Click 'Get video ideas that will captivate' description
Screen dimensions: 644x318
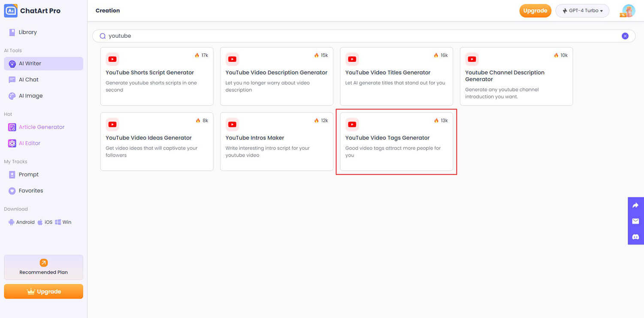[x=151, y=151]
